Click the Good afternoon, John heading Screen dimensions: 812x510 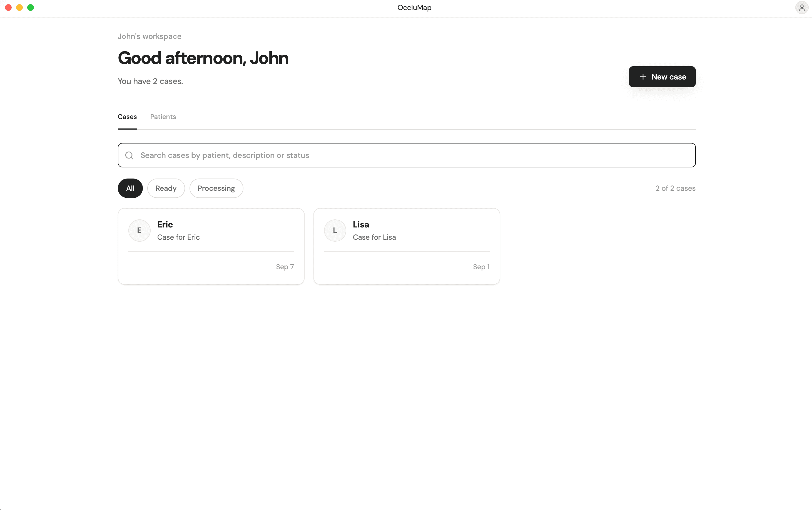(x=203, y=58)
